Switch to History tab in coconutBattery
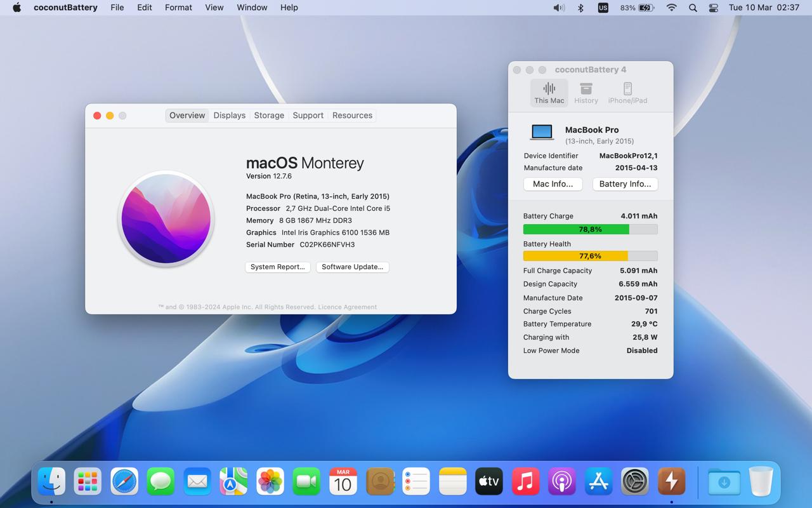 click(x=586, y=93)
